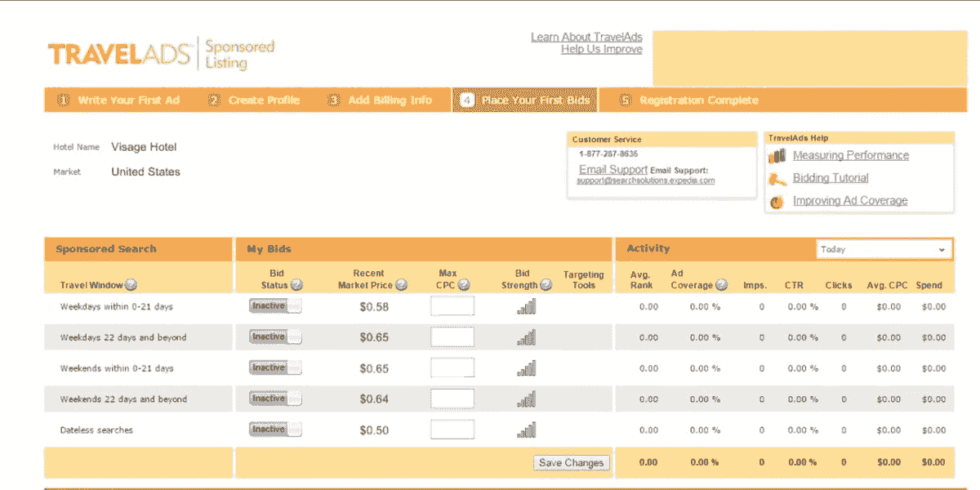Click the Spend column header

929,286
